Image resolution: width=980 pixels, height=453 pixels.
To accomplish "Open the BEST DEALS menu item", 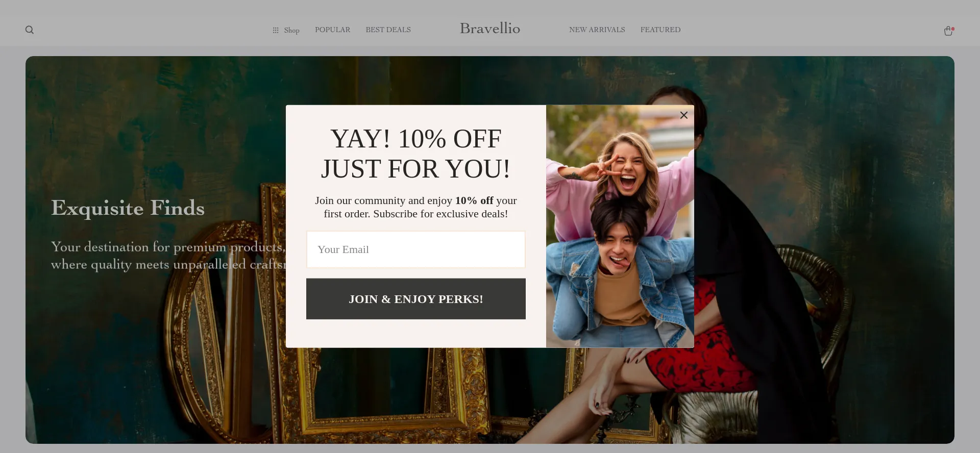I will tap(388, 30).
